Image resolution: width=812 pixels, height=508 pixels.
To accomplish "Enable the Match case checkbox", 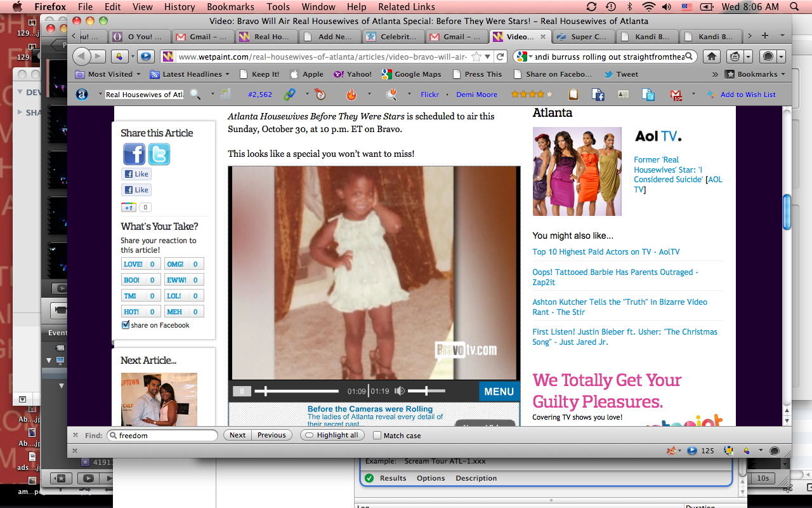I will [x=377, y=436].
